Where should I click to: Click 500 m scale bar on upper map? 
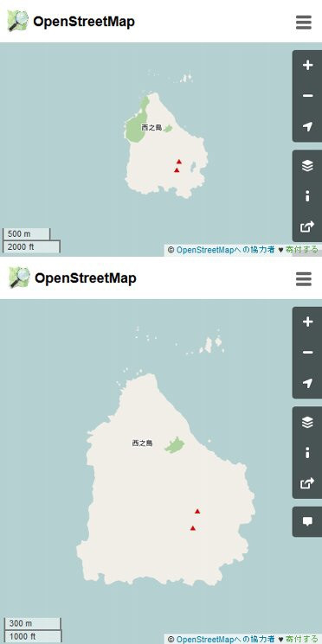[x=27, y=233]
